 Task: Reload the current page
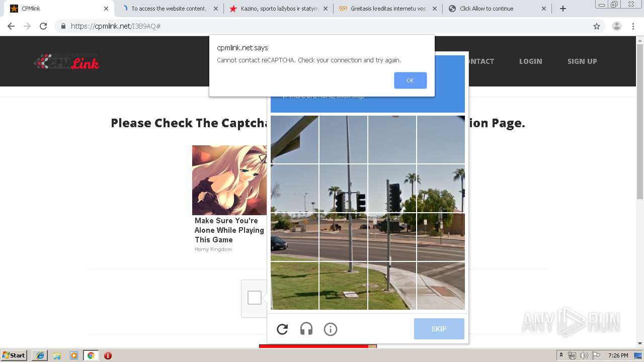(43, 26)
